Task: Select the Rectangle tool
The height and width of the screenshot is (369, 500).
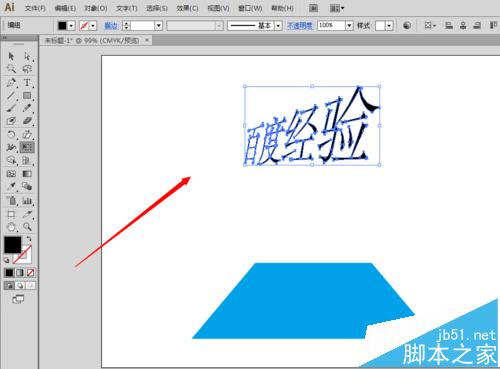Action: click(27, 96)
